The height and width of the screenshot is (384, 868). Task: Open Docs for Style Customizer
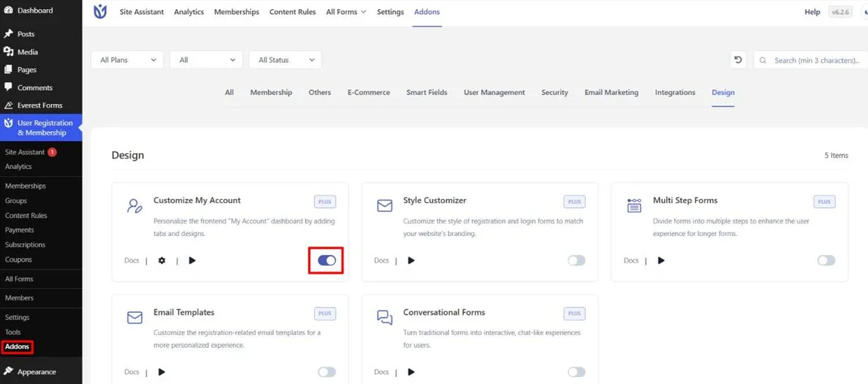pyautogui.click(x=381, y=260)
